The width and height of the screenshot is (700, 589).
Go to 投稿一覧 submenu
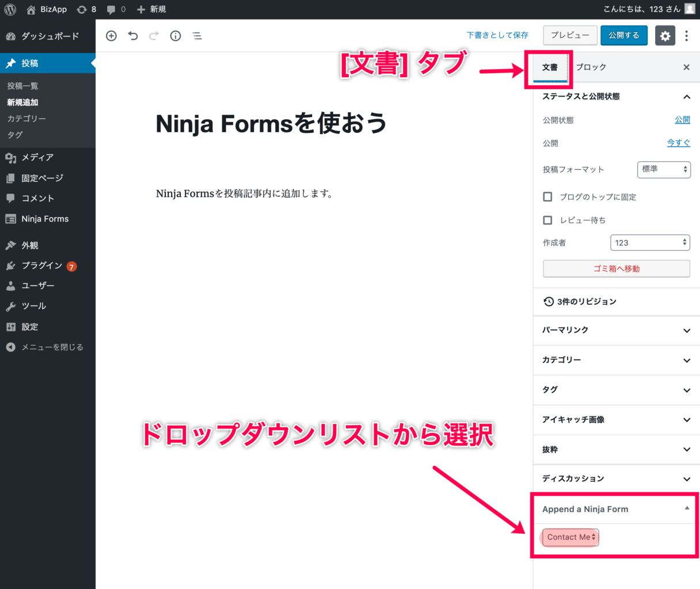(23, 86)
